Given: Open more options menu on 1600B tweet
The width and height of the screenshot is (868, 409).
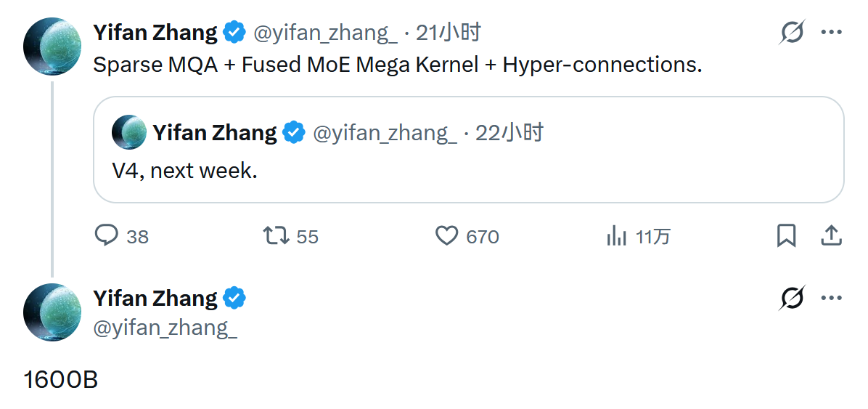Looking at the screenshot, I should coord(831,299).
